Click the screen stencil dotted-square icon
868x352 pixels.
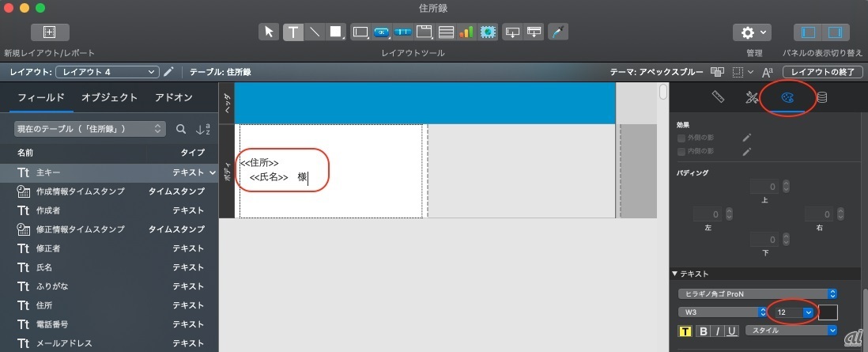[x=738, y=72]
